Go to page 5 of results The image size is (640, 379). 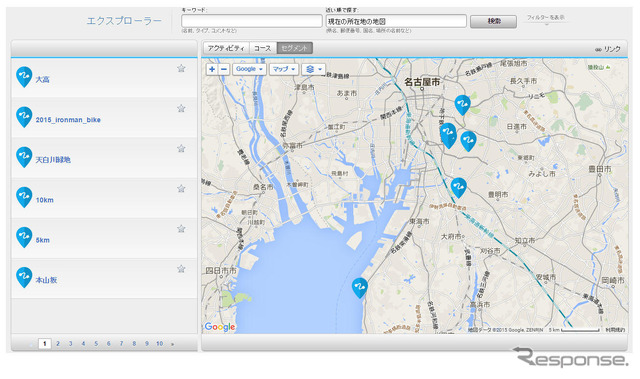click(96, 344)
